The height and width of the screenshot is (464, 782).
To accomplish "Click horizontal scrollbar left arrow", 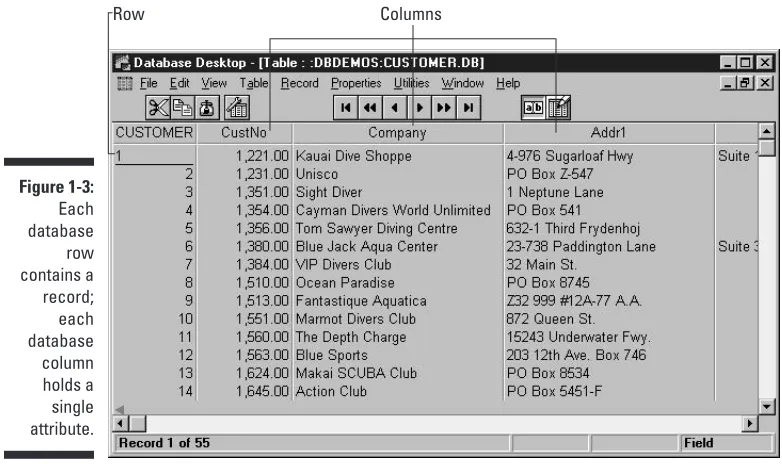I will 120,424.
